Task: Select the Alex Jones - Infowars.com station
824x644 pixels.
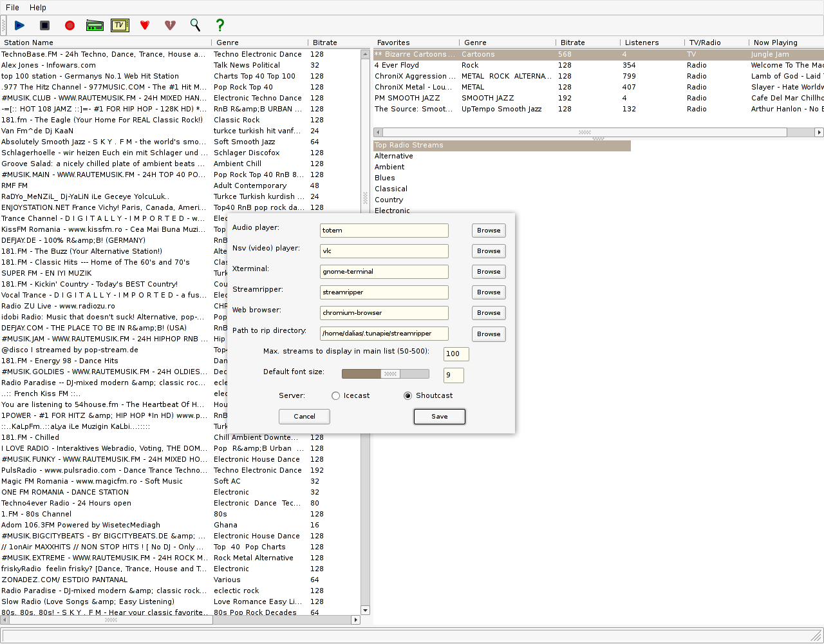Action: (x=180, y=66)
